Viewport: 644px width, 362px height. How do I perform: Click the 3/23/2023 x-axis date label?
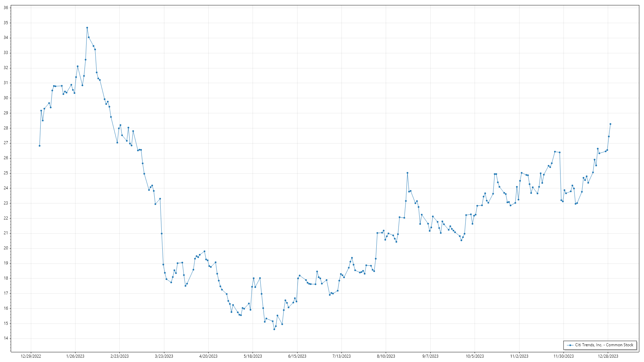(164, 356)
